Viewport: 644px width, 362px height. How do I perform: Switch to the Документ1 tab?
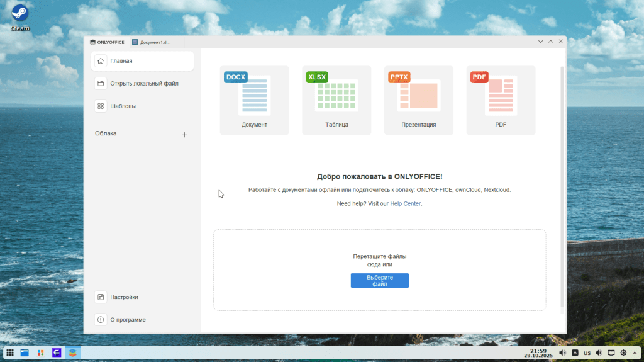[151, 42]
